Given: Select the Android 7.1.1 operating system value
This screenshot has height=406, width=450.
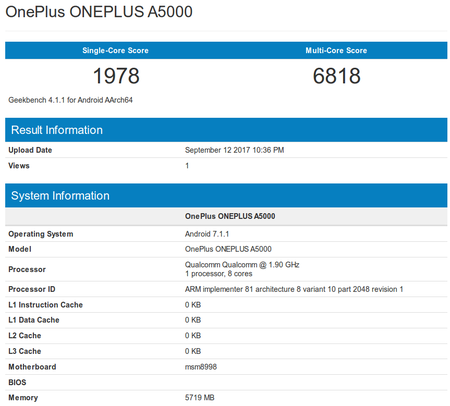Looking at the screenshot, I should point(207,234).
